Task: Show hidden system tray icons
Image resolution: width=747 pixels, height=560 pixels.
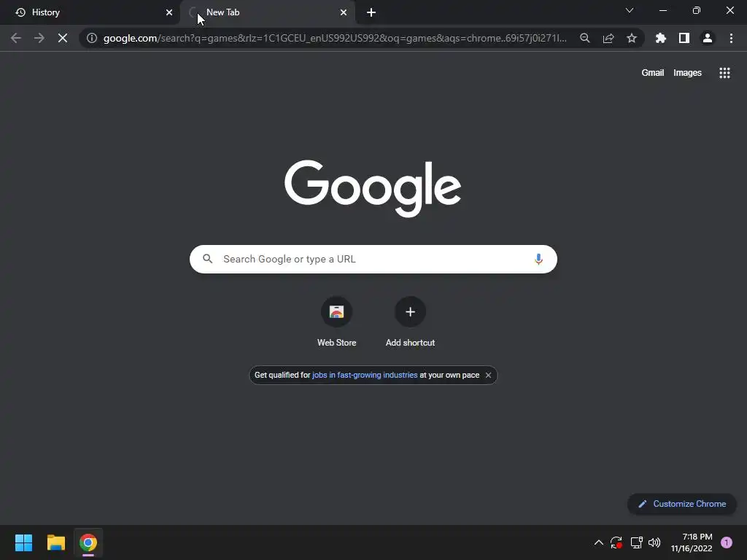Action: tap(599, 542)
